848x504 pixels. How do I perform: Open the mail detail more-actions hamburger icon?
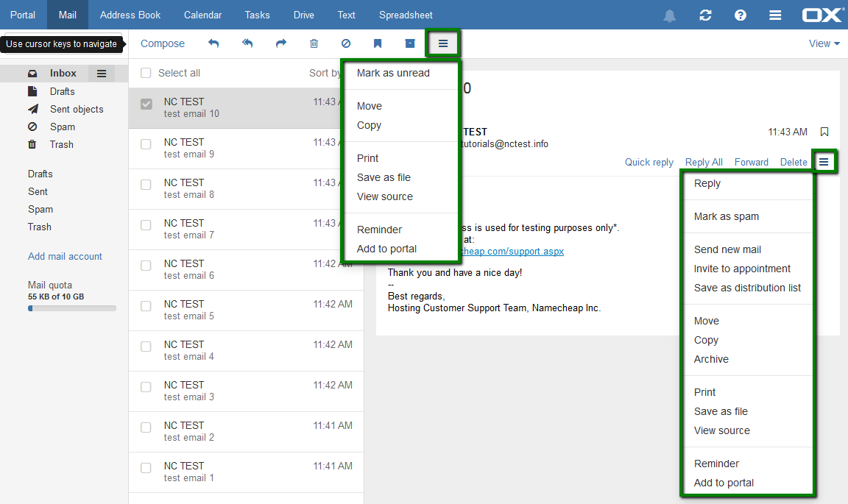[x=824, y=162]
